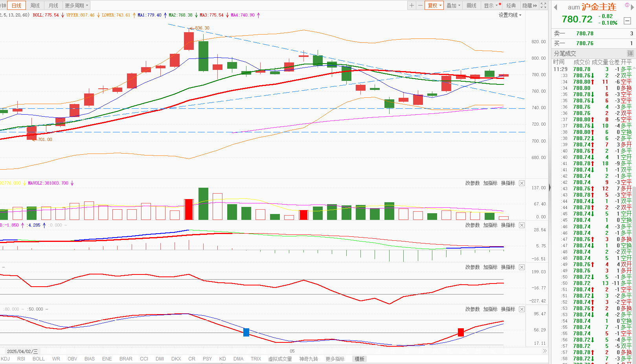Screen dimensions: 636x364
Task: Click 改参数 in volume panel
Action: click(x=472, y=183)
